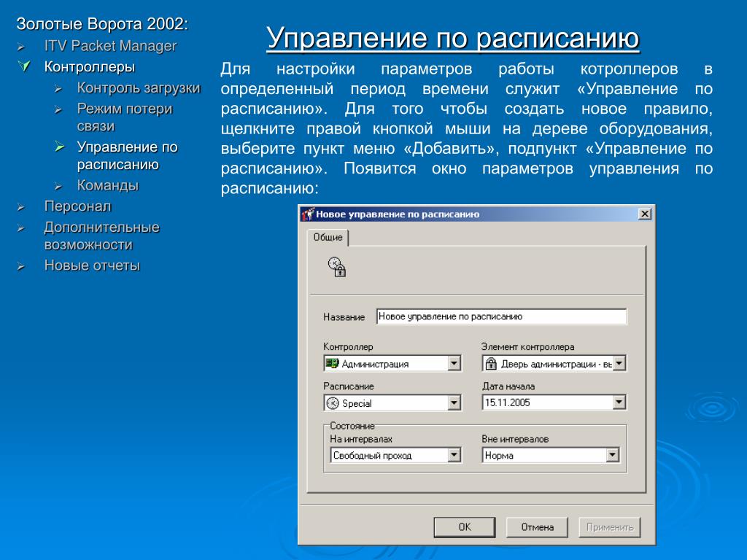
Task: Click the Режим потери связи outline item
Action: (x=124, y=117)
